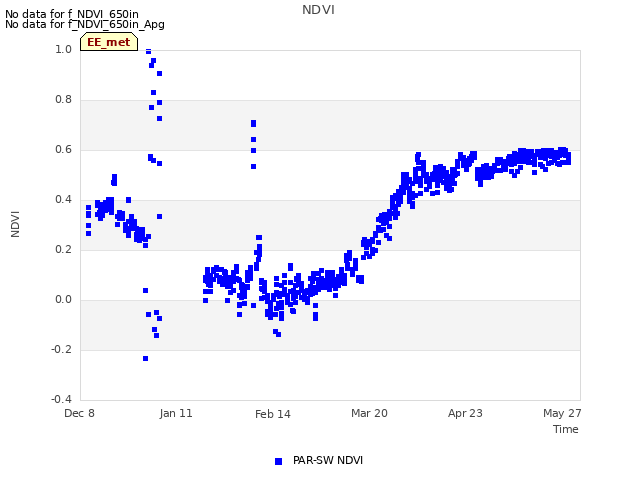Viewport: 640px width, 480px height.
Task: Click the Dec 8 date tick label
Action: click(79, 413)
